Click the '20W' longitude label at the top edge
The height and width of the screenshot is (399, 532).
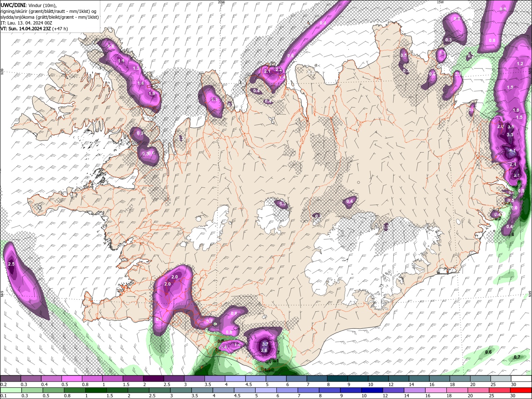click(222, 2)
